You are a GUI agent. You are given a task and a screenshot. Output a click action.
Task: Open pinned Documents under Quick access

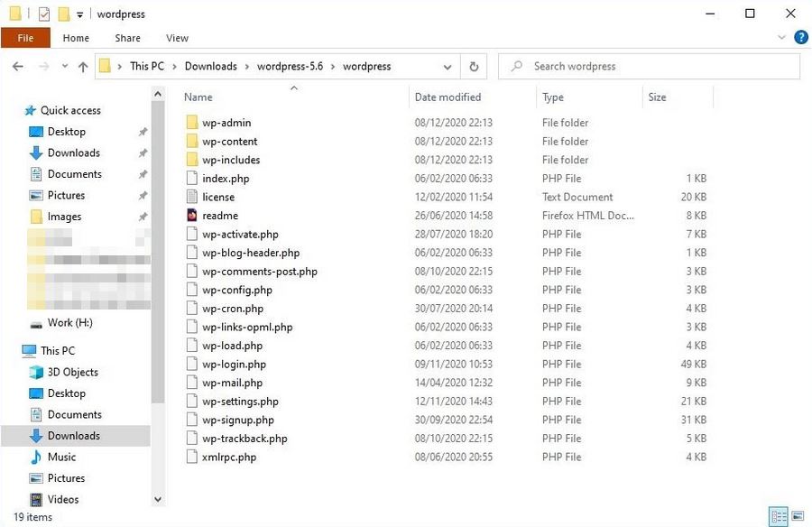[x=75, y=174]
